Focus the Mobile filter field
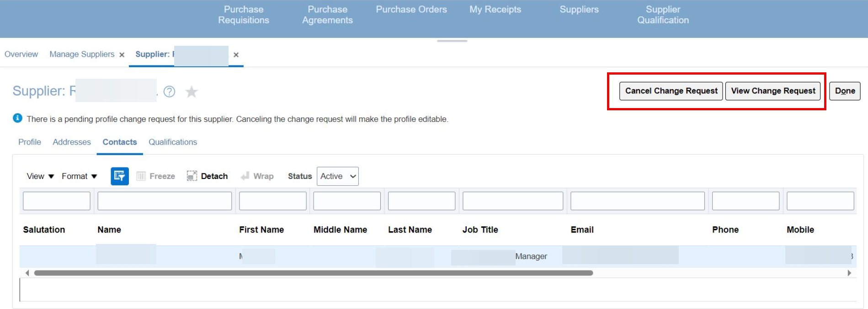 820,201
